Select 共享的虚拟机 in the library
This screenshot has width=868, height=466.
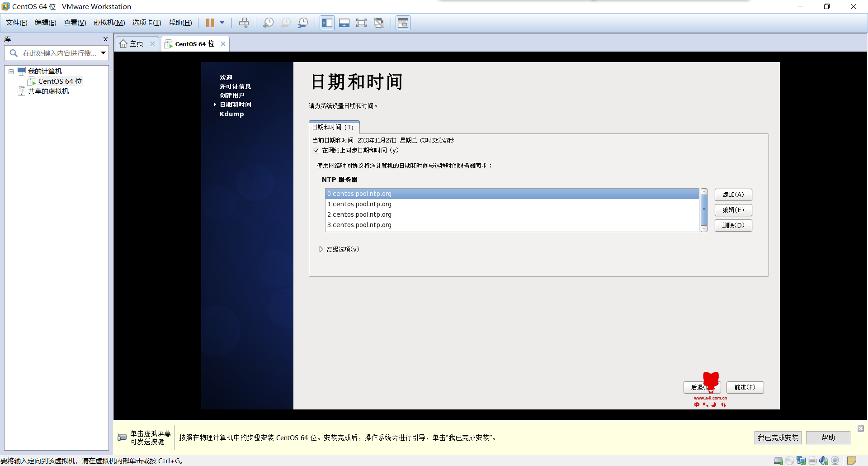(48, 91)
